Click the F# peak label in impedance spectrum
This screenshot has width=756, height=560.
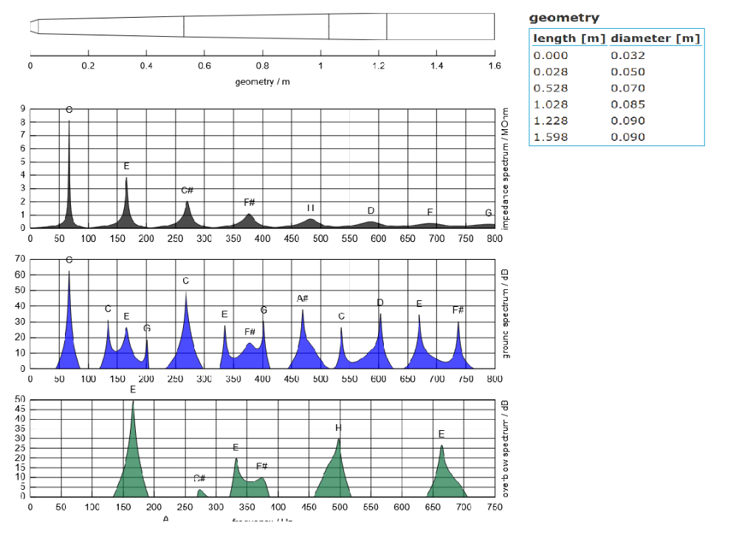(250, 202)
